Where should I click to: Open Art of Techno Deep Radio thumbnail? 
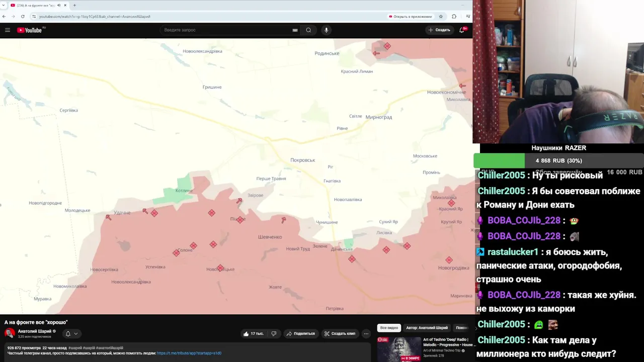399,349
